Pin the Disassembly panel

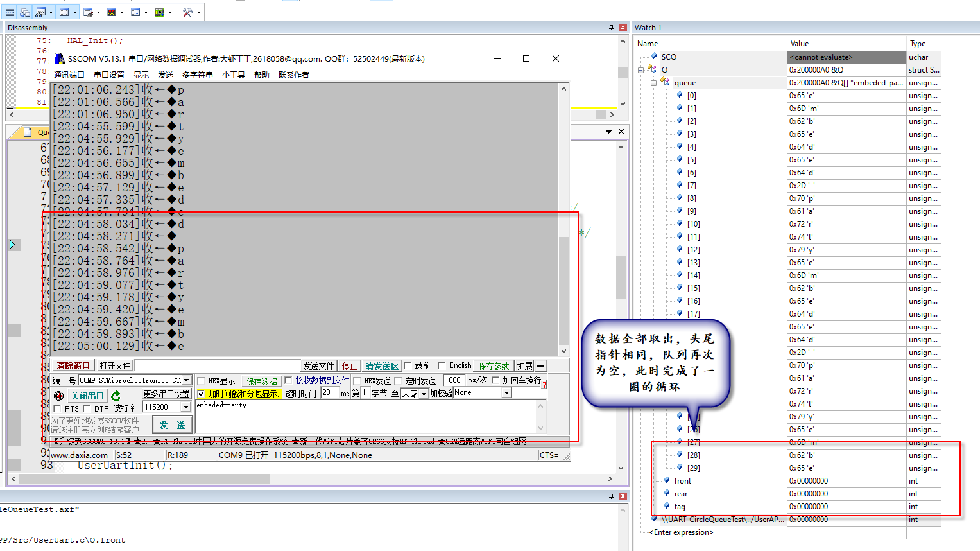coord(611,28)
